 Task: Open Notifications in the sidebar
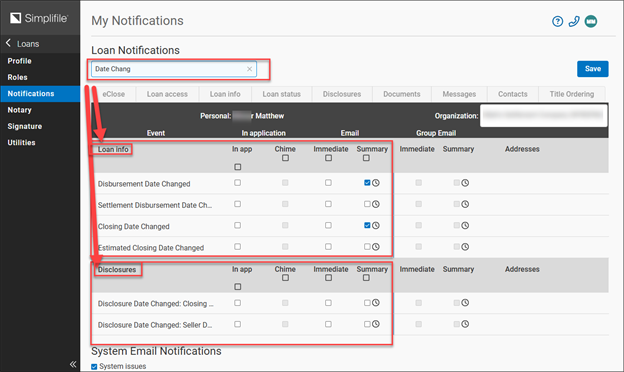(40, 93)
